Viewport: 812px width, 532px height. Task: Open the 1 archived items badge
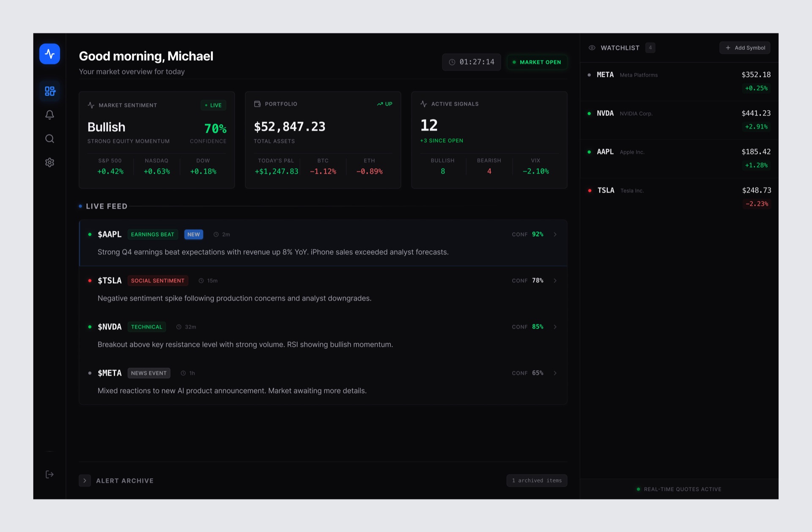(537, 480)
